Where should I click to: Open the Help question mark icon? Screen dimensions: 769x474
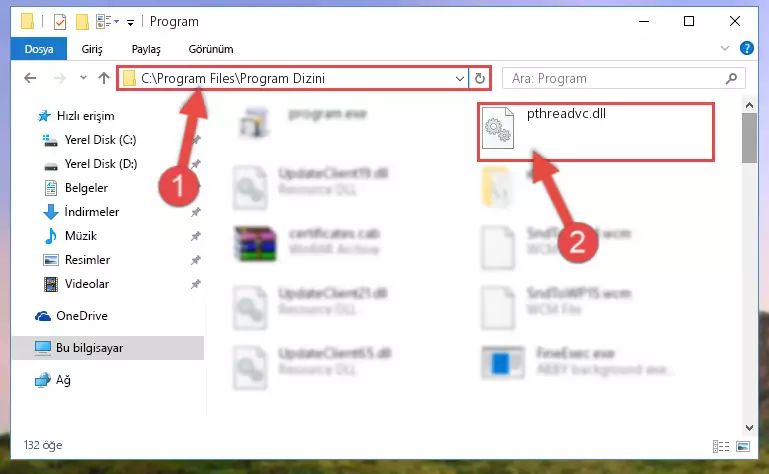(746, 48)
